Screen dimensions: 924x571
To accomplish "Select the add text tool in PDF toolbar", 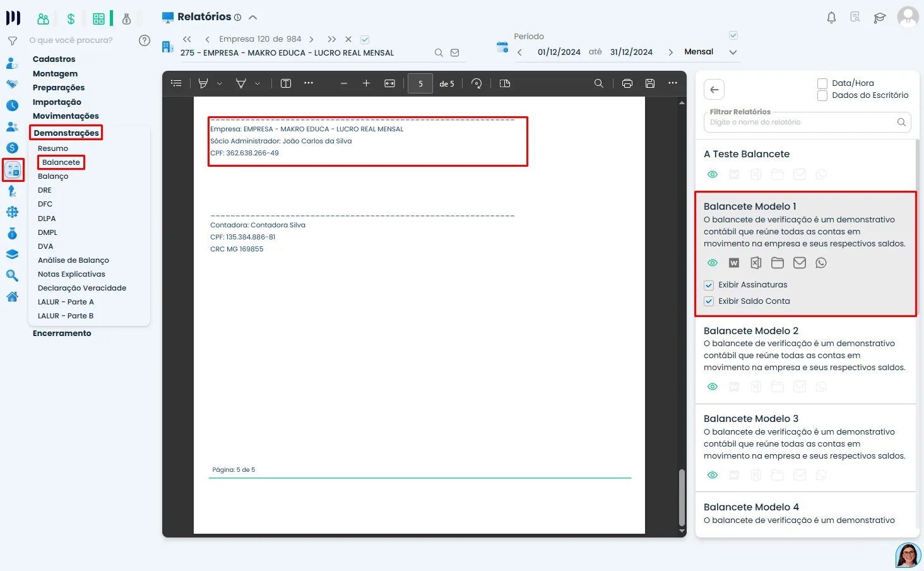I will point(286,83).
